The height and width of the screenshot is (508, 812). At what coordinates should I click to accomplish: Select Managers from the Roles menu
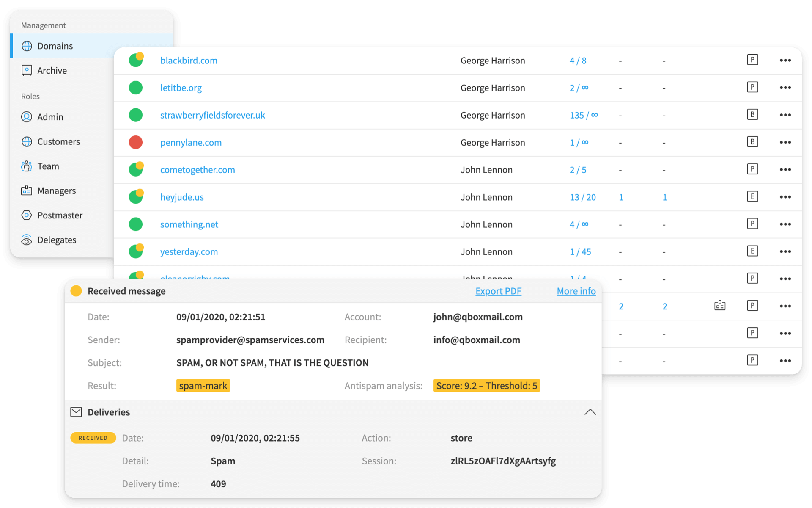[57, 190]
